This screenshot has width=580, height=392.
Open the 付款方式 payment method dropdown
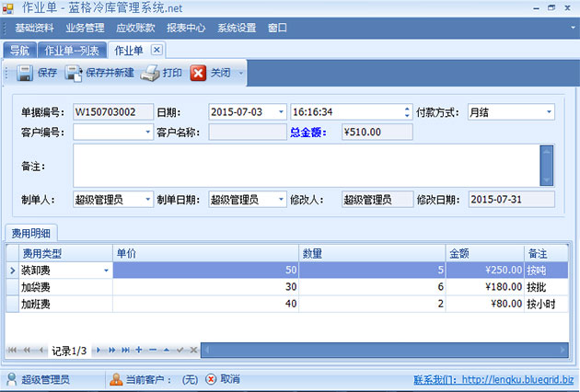[x=549, y=112]
